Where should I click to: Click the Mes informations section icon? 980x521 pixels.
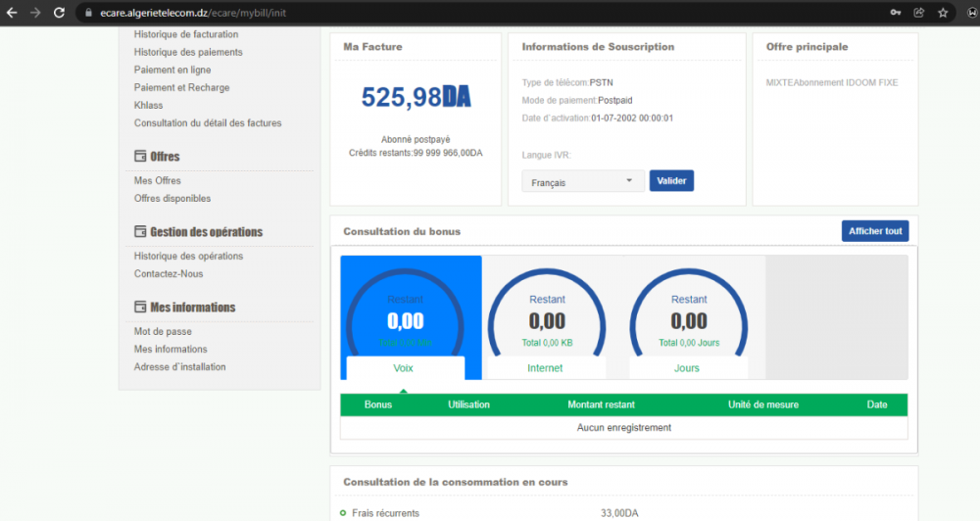(x=140, y=308)
